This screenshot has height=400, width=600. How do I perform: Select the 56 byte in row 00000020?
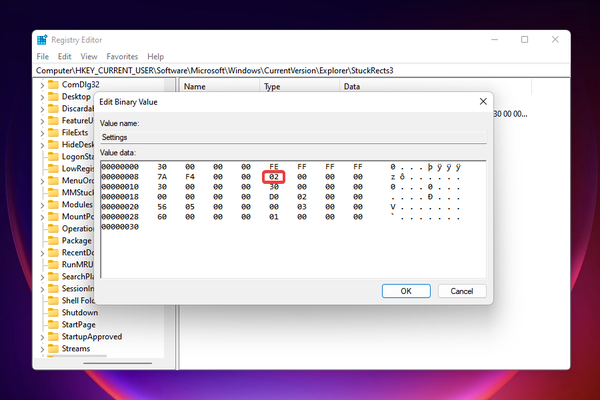coord(162,207)
